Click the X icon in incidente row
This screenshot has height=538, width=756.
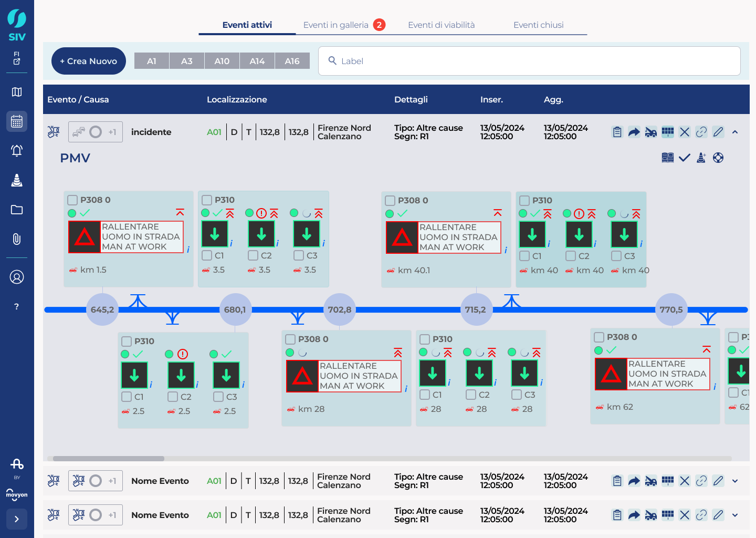point(685,132)
